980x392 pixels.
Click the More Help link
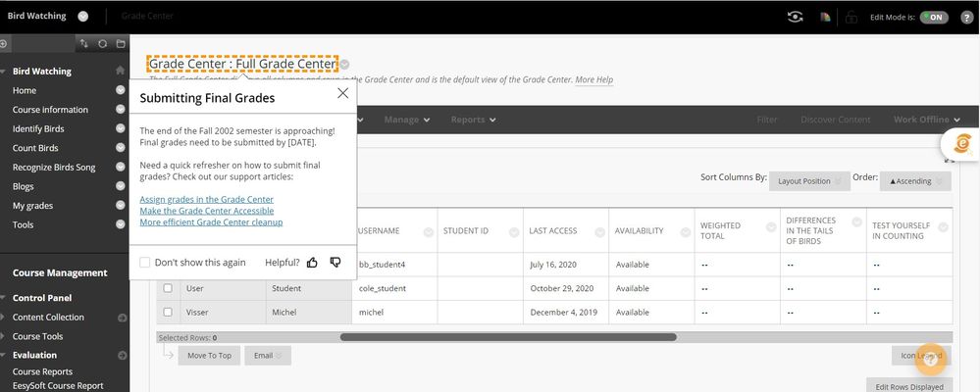coord(593,80)
